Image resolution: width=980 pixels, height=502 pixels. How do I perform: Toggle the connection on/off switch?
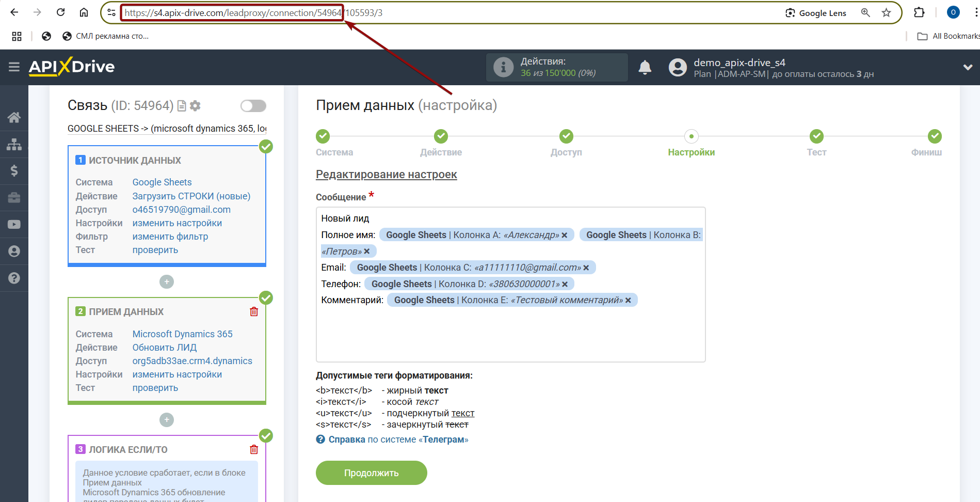[x=253, y=106]
